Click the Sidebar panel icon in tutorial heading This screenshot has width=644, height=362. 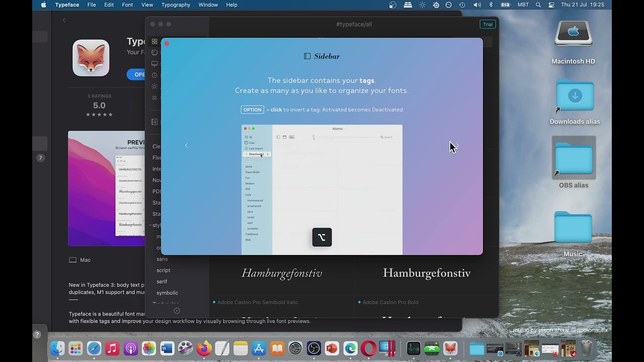coord(307,56)
